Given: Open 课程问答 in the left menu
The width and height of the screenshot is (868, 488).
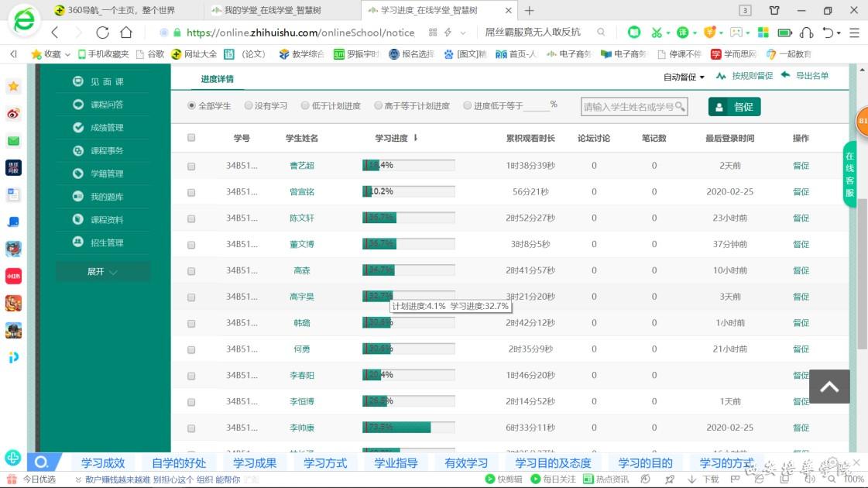Looking at the screenshot, I should [x=106, y=105].
